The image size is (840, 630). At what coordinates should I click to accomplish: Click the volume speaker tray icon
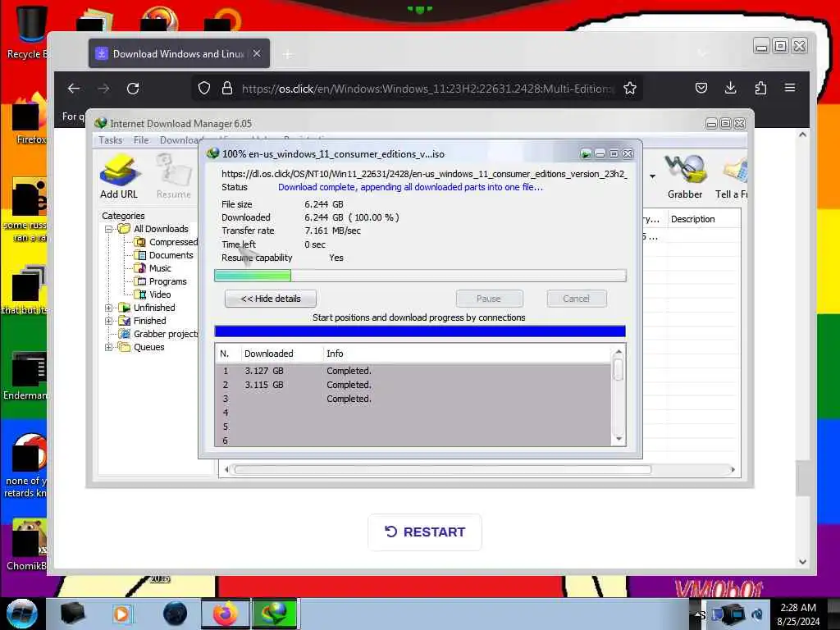pyautogui.click(x=757, y=614)
